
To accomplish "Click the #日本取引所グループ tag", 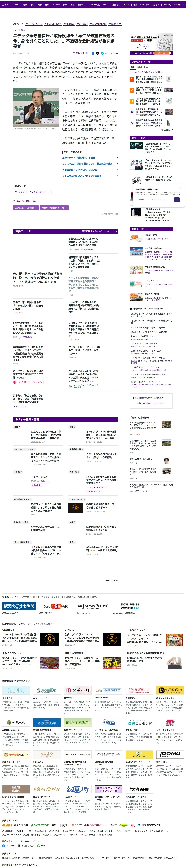I will pos(40,192).
